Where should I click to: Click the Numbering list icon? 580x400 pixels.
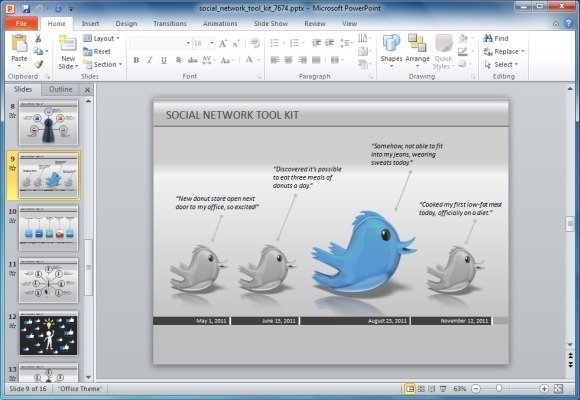point(294,43)
